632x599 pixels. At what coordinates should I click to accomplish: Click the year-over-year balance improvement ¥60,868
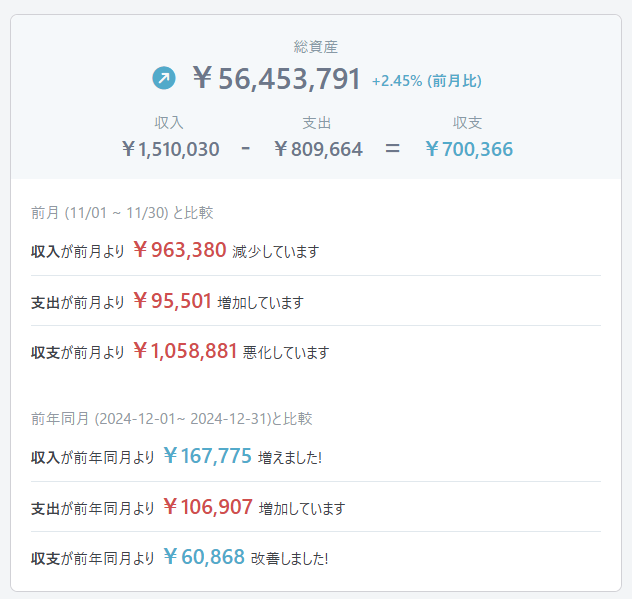(x=203, y=557)
